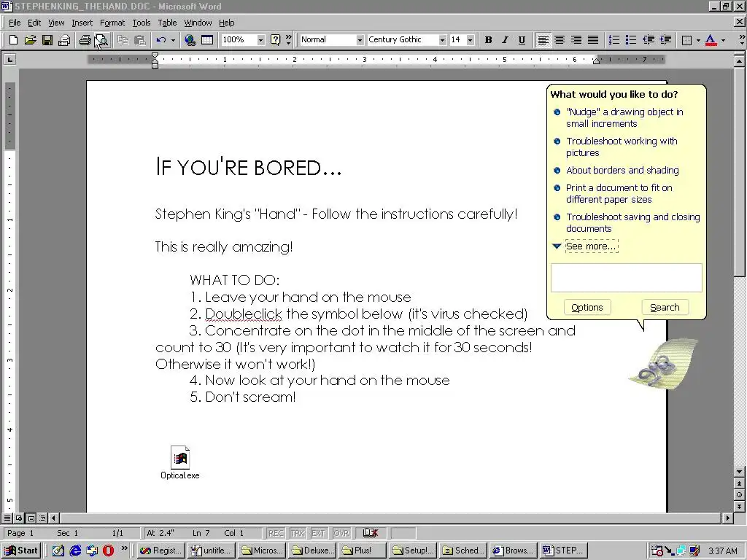Open Microsoft Word Help question mark icon
Image resolution: width=747 pixels, height=560 pixels.
click(x=275, y=40)
